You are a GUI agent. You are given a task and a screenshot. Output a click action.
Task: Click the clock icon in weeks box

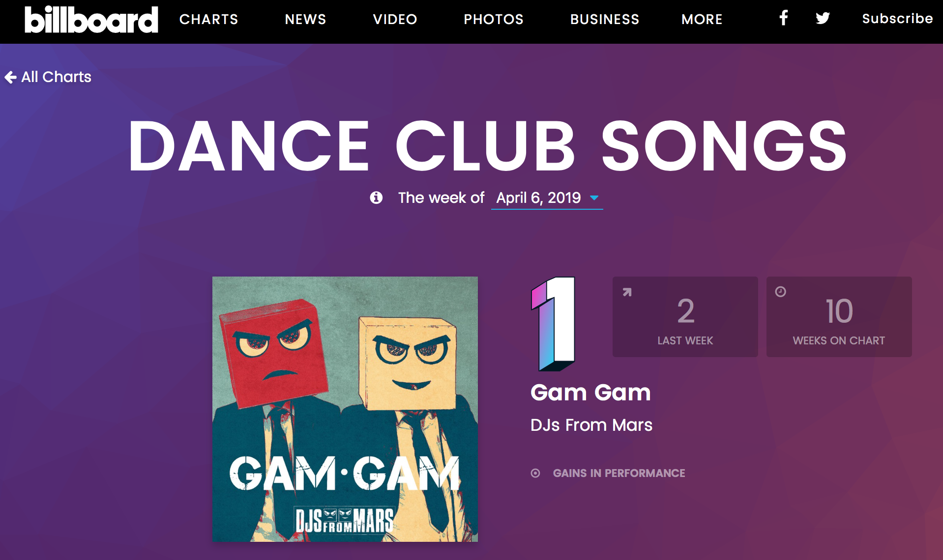tap(780, 292)
